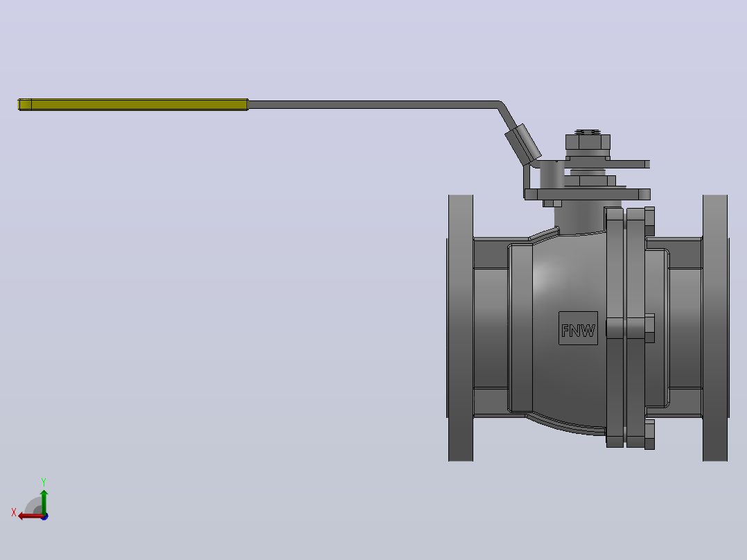Screen dimensions: 747x560
Task: Click the FNW logo plate on valve body
Action: [x=578, y=329]
